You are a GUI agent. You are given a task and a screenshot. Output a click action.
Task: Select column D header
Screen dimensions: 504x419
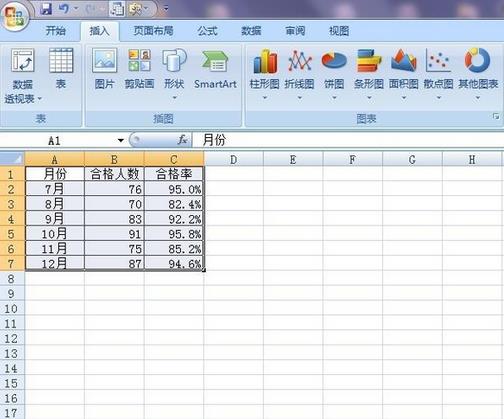point(234,159)
